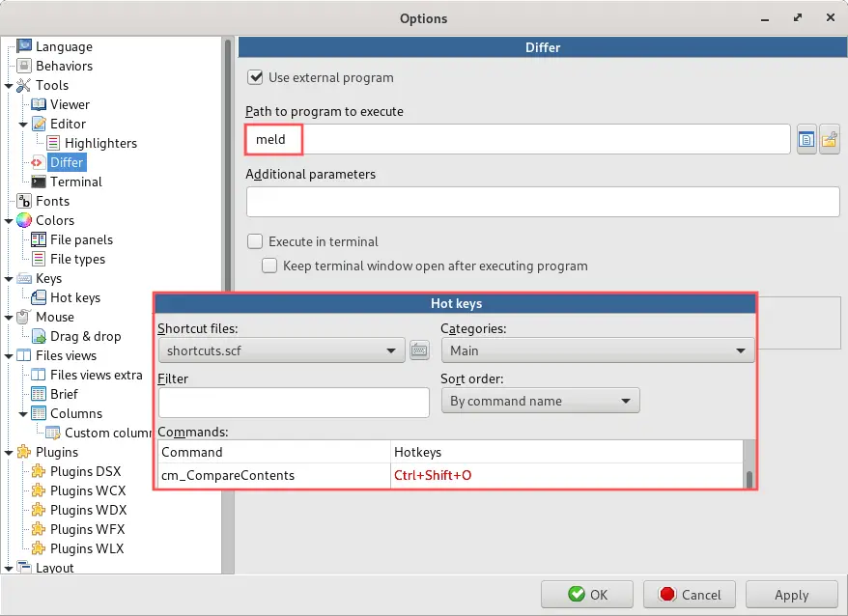Click the OK button

[x=587, y=595]
